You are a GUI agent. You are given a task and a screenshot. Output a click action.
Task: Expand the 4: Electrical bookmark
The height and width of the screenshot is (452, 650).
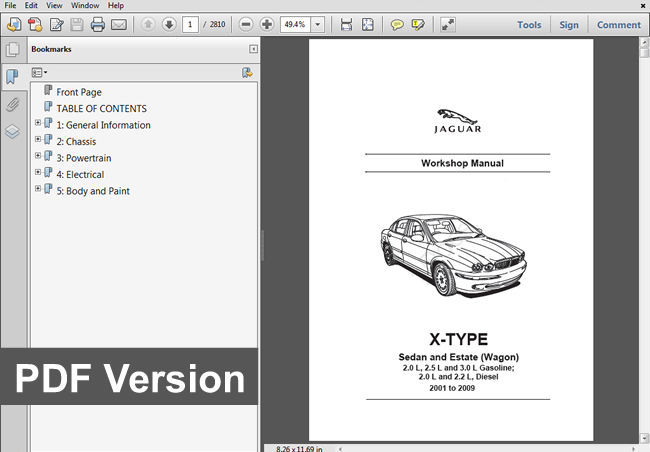[x=38, y=172]
